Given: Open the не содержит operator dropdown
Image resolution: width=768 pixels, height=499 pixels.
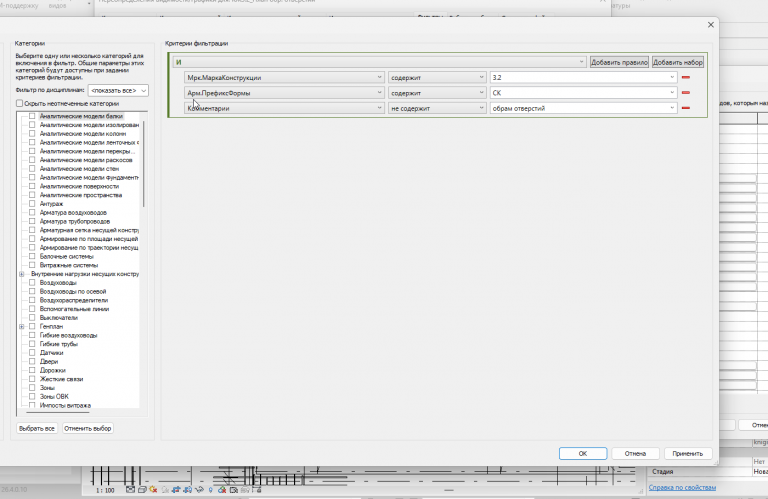Looking at the screenshot, I should (x=437, y=108).
